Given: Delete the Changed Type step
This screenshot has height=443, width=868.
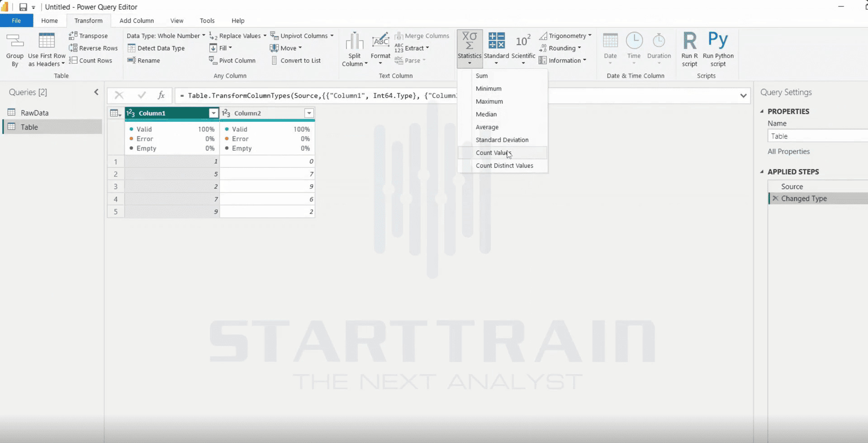Looking at the screenshot, I should coord(775,198).
